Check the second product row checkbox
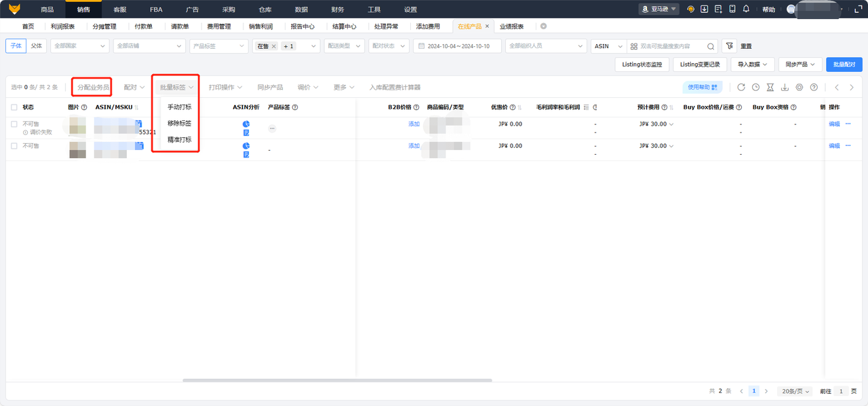This screenshot has width=868, height=406. click(x=14, y=146)
